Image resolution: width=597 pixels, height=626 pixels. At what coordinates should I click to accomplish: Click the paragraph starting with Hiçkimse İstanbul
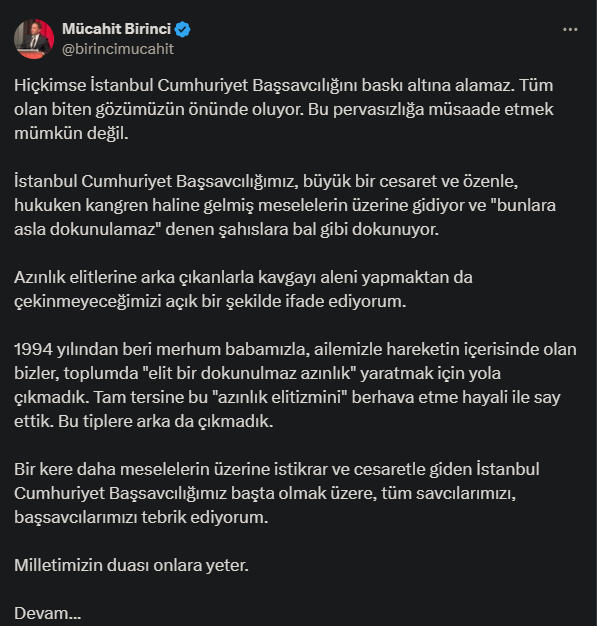284,109
